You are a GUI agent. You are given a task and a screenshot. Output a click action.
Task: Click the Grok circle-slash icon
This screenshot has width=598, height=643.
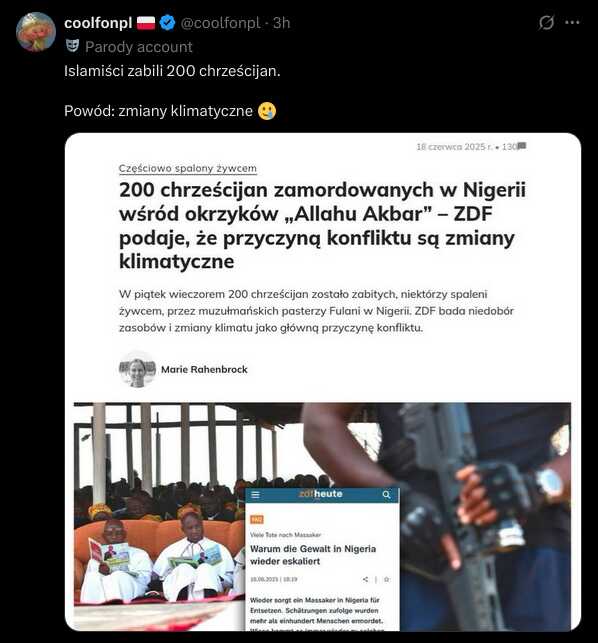click(546, 23)
